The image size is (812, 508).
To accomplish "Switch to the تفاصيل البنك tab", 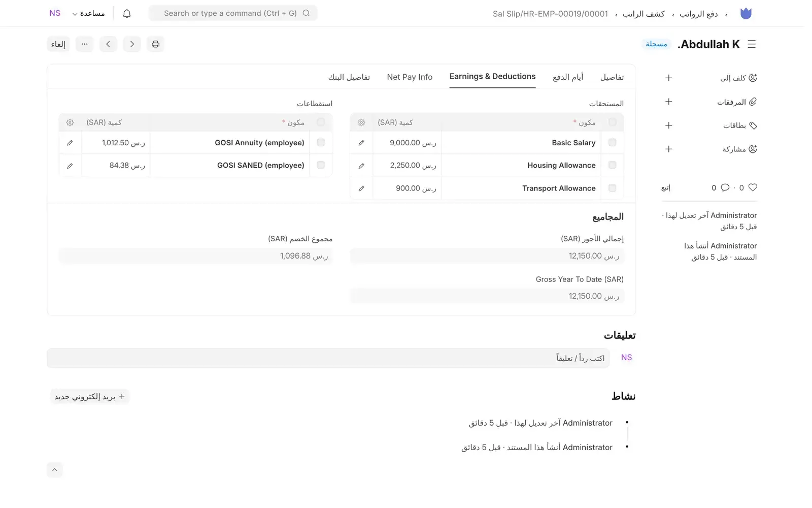I will pos(349,77).
